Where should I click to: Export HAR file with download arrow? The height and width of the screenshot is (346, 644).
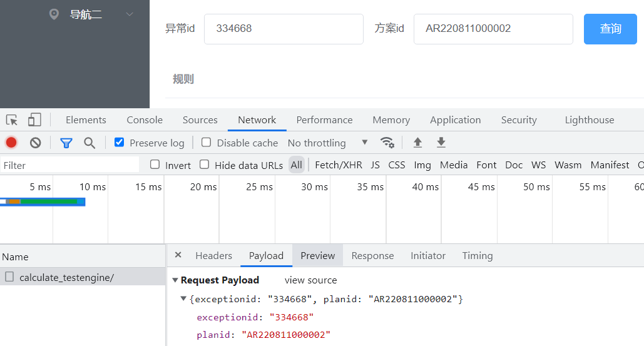coord(441,143)
